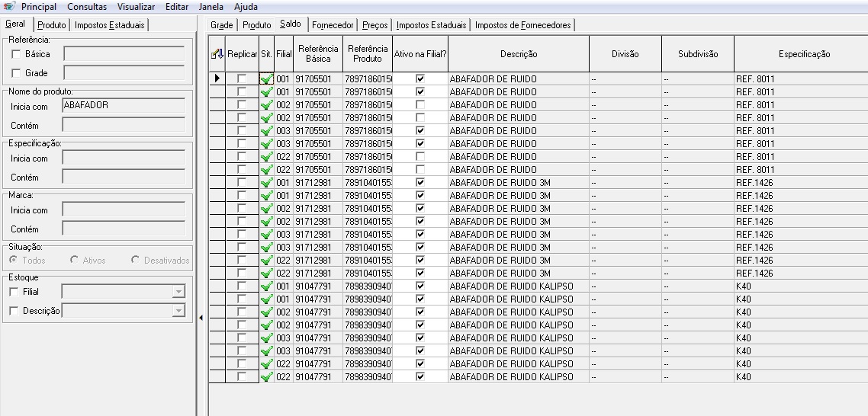Switch to the Geral filter tab
Image resolution: width=868 pixels, height=416 pixels.
15,24
